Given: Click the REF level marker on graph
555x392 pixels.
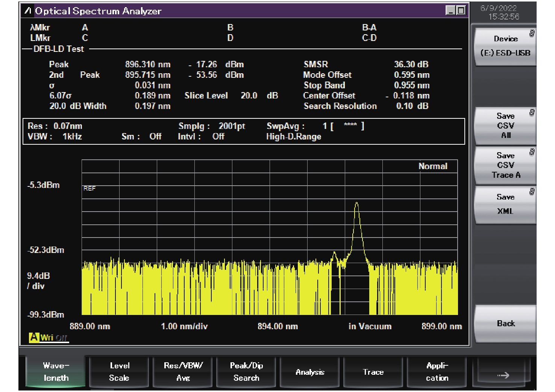Looking at the screenshot, I should click(x=89, y=188).
